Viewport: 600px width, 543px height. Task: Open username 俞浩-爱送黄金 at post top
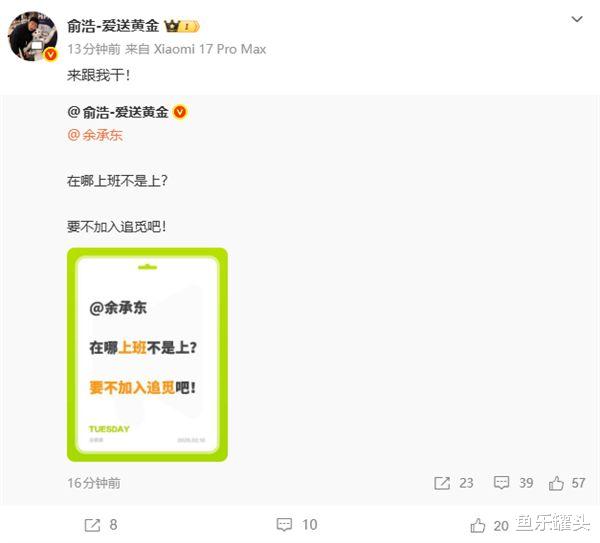tap(113, 26)
